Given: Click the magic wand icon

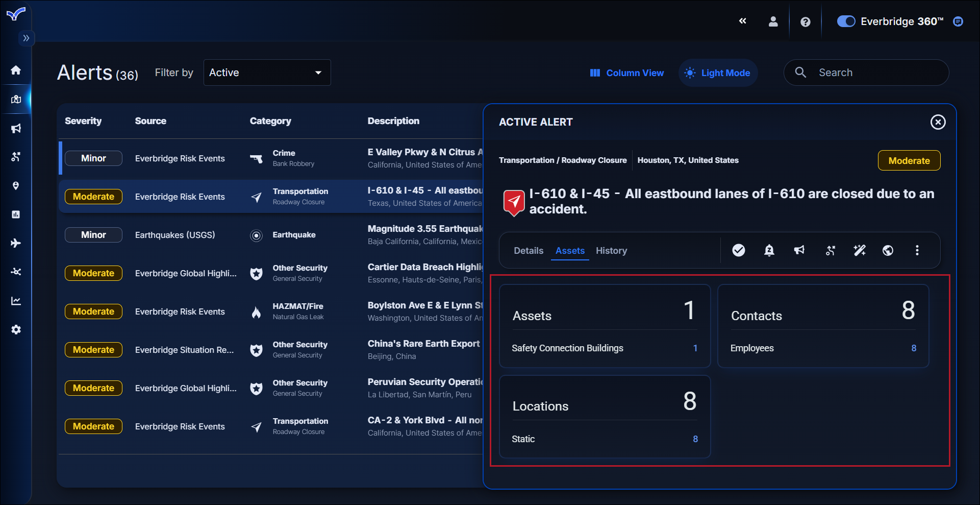Looking at the screenshot, I should click(x=860, y=250).
